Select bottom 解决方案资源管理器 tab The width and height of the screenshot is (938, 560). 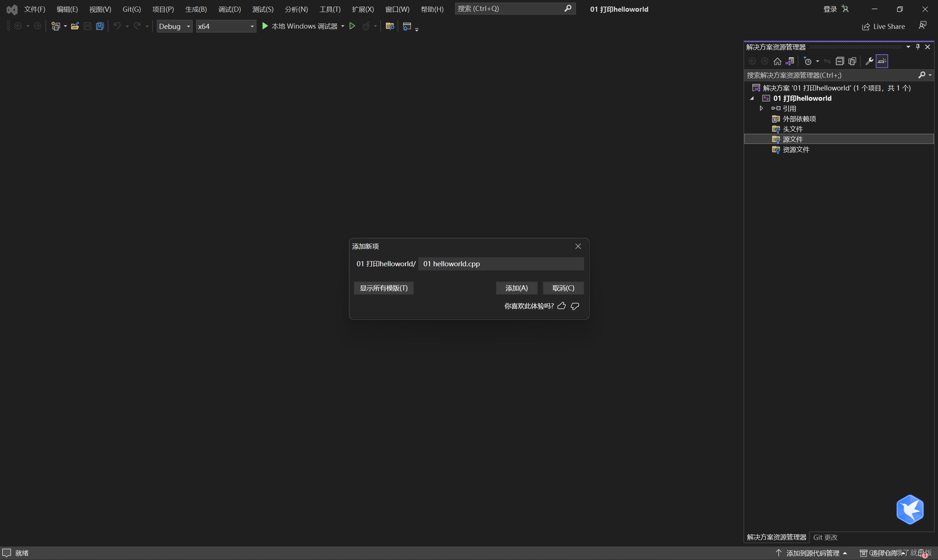pyautogui.click(x=776, y=537)
